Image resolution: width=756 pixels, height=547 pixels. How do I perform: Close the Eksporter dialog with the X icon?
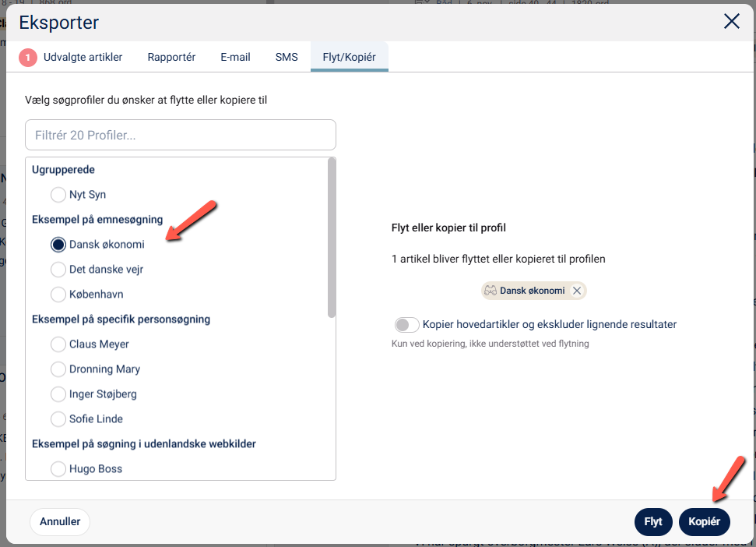[x=731, y=21]
